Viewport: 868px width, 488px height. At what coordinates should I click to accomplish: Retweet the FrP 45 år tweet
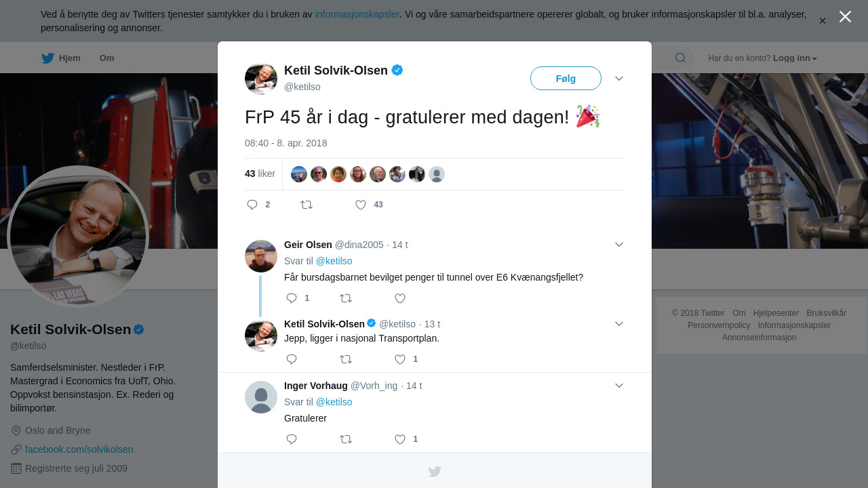(307, 205)
